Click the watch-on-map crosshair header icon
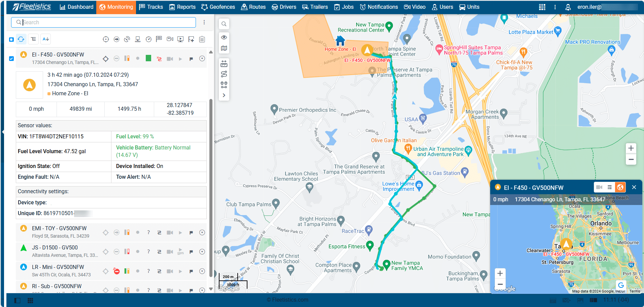Viewport: 644px width, 307px height. (106, 39)
